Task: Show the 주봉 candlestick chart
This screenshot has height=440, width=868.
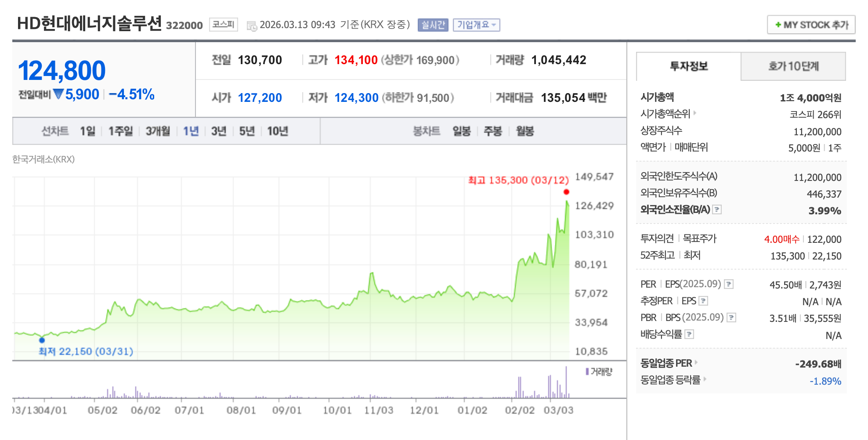Action: pos(493,131)
